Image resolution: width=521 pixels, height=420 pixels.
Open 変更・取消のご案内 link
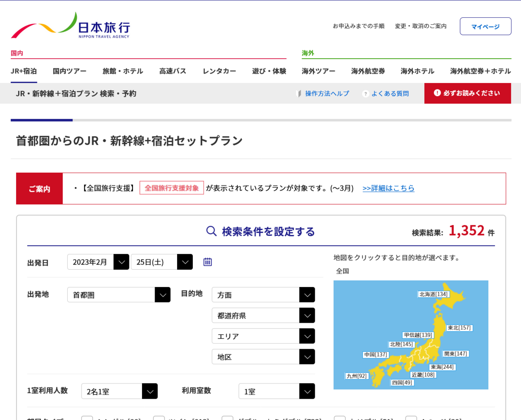coord(421,26)
